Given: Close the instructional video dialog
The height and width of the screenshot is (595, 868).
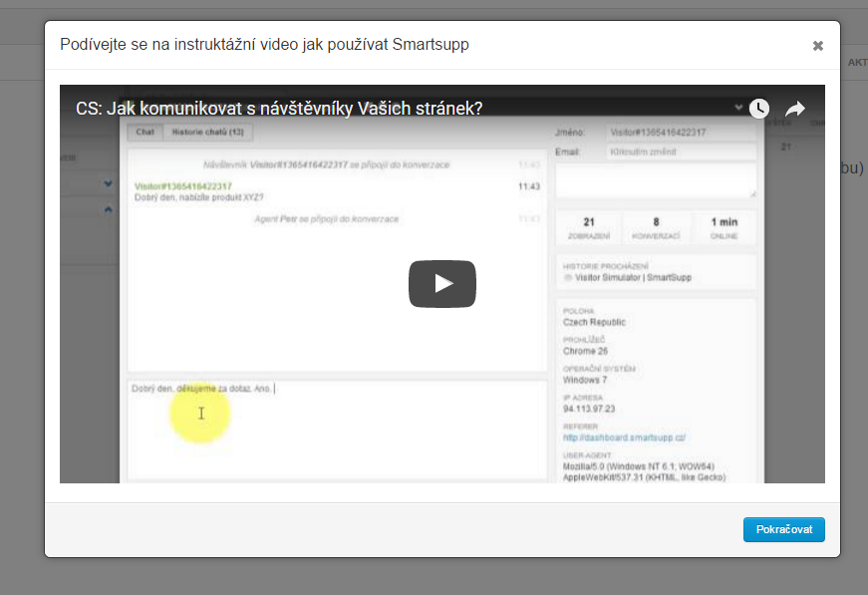Looking at the screenshot, I should tap(817, 46).
